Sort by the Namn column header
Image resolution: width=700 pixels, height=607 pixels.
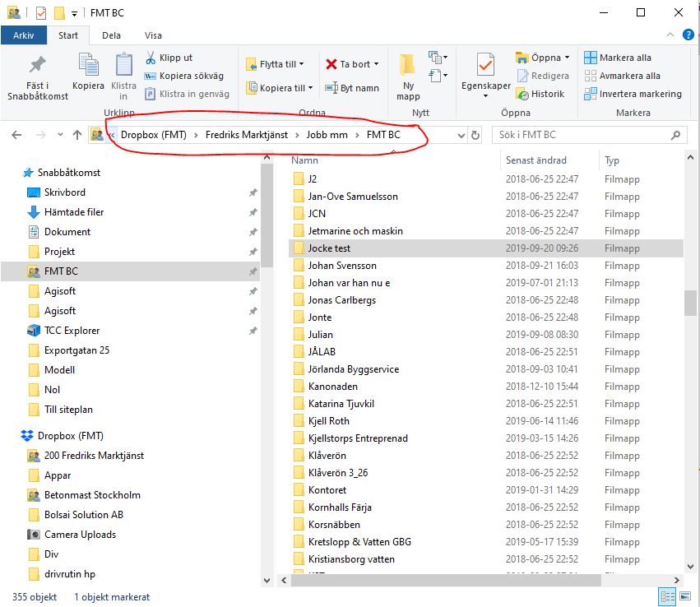click(x=305, y=160)
